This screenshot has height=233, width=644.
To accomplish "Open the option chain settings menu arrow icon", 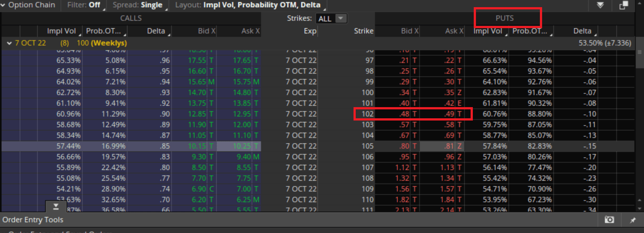I will (600, 5).
